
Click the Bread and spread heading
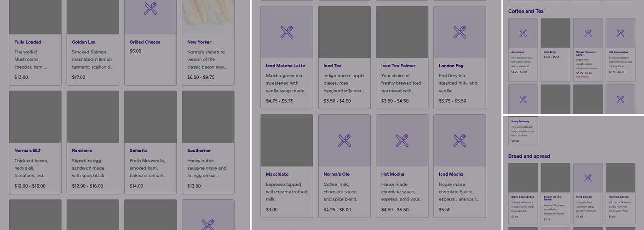pyautogui.click(x=529, y=156)
